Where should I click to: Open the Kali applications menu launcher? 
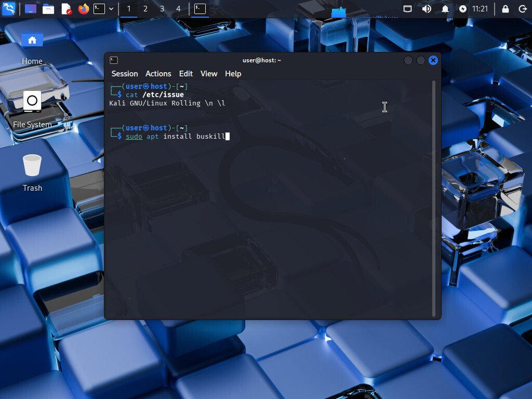tap(8, 9)
